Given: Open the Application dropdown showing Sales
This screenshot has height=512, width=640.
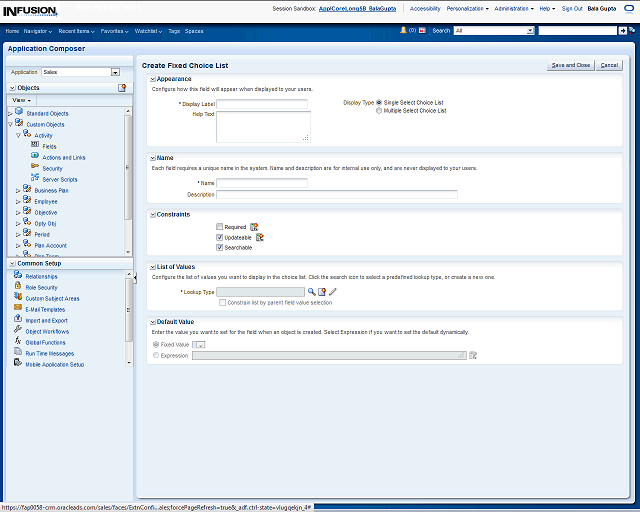Looking at the screenshot, I should tap(115, 72).
